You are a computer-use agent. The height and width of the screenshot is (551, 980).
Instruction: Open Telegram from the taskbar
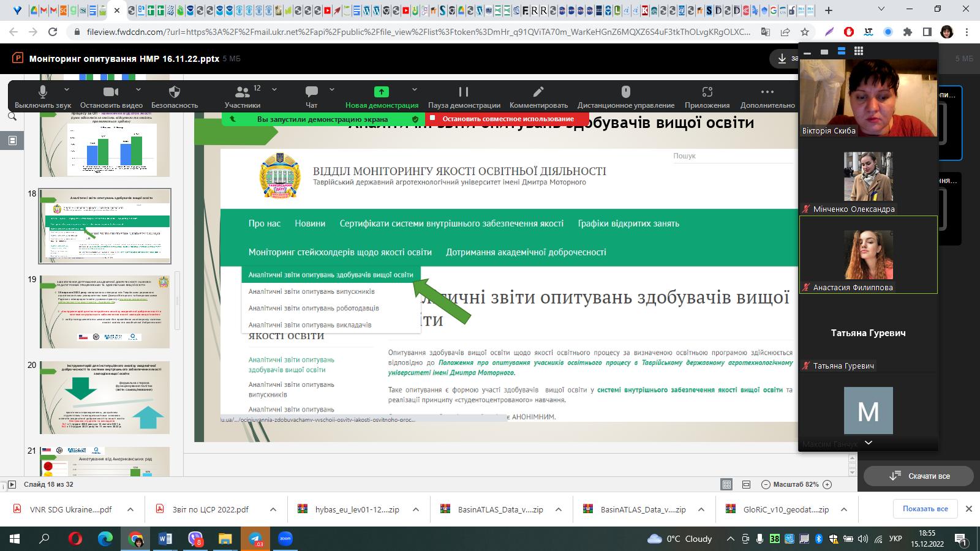click(255, 539)
